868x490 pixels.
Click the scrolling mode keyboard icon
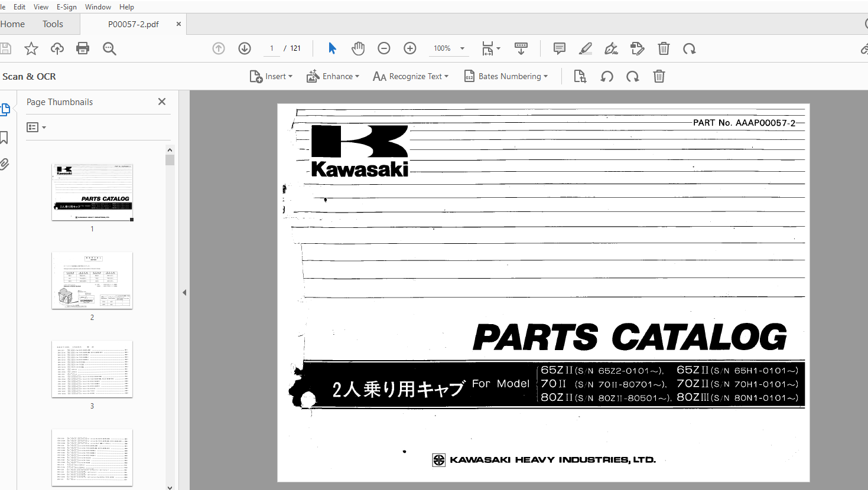521,48
